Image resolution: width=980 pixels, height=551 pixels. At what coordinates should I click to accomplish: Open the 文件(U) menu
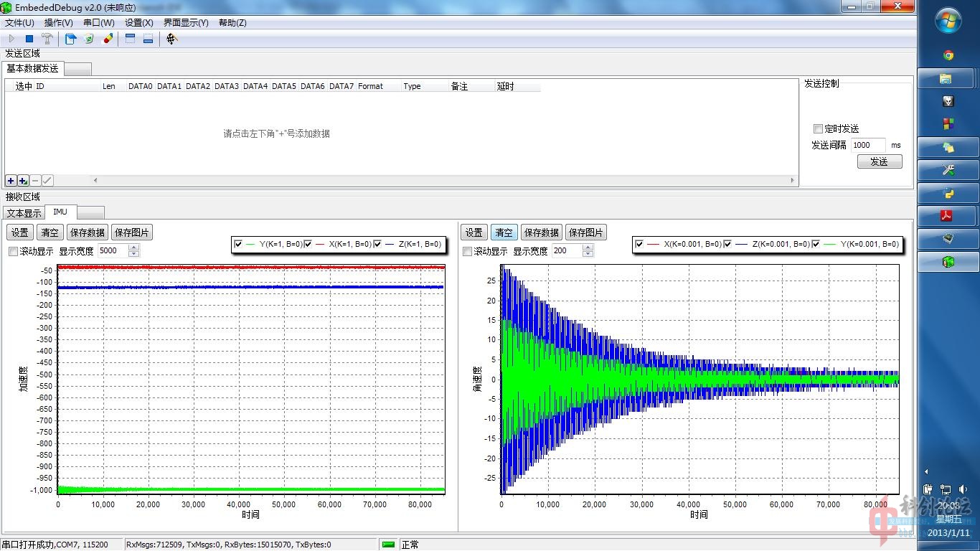[x=19, y=23]
